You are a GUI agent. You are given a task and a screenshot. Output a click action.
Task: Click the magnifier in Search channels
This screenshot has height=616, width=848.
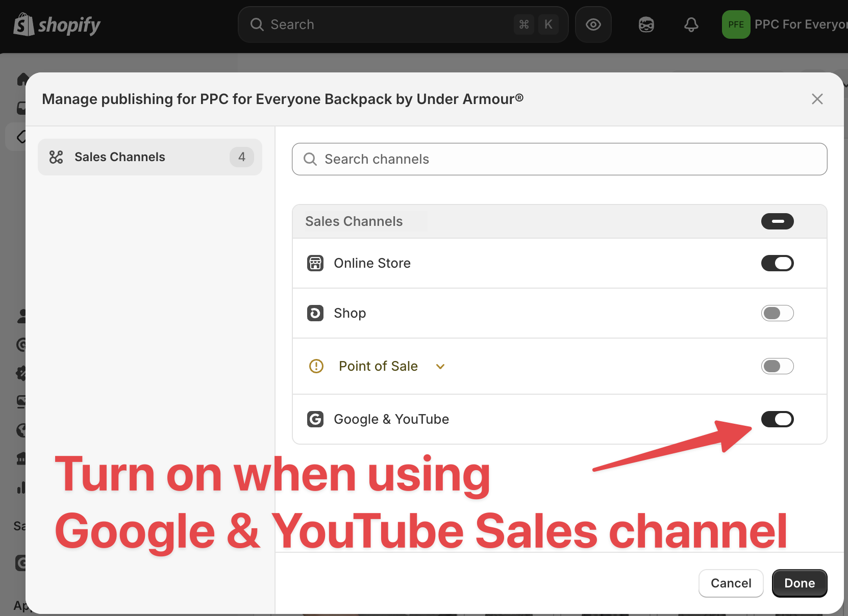[x=310, y=159]
